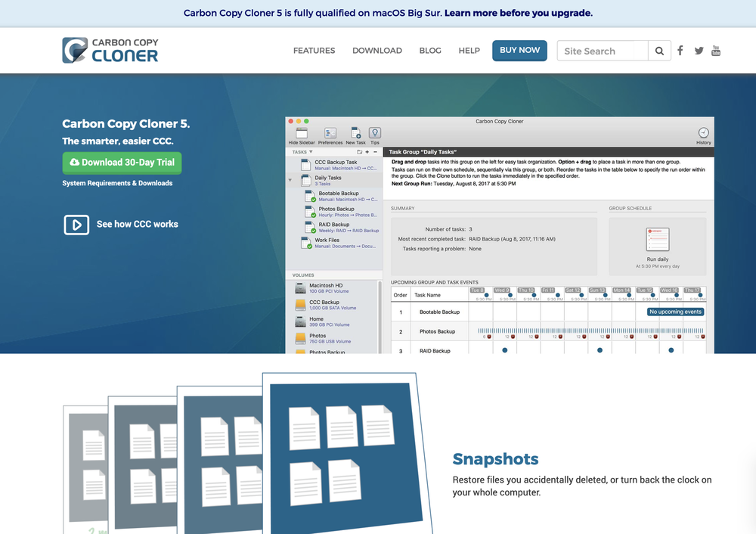The image size is (756, 534).
Task: Click RAID Backup row in events table
Action: (549, 348)
